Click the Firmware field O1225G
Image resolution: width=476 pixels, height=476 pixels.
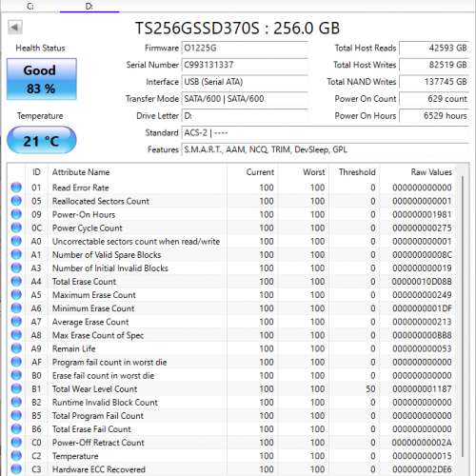click(245, 49)
